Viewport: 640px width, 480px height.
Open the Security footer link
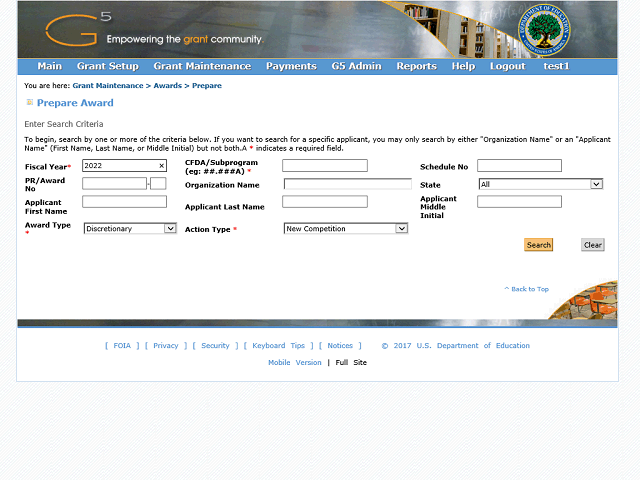click(x=215, y=346)
